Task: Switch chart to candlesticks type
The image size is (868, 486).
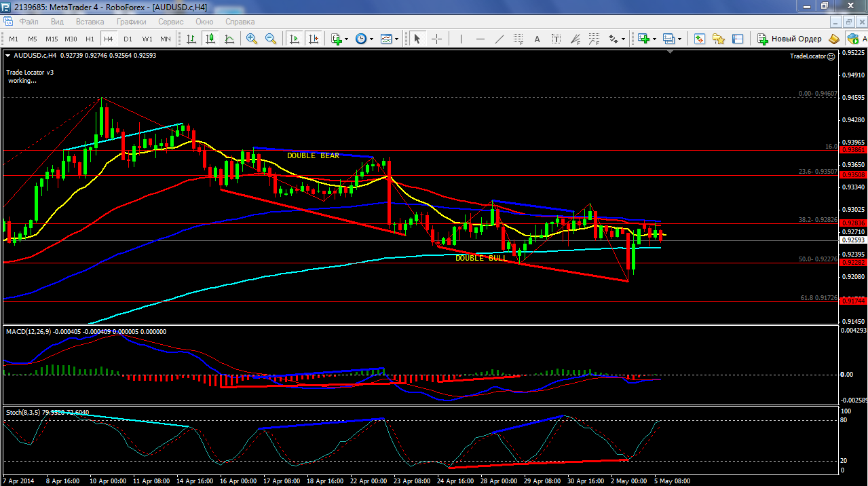Action: click(x=210, y=39)
